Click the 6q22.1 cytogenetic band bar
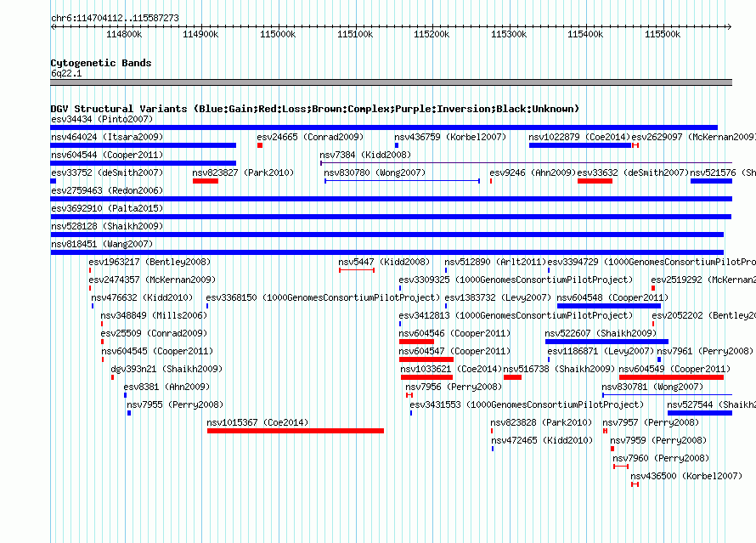This screenshot has width=756, height=543. pyautogui.click(x=391, y=82)
